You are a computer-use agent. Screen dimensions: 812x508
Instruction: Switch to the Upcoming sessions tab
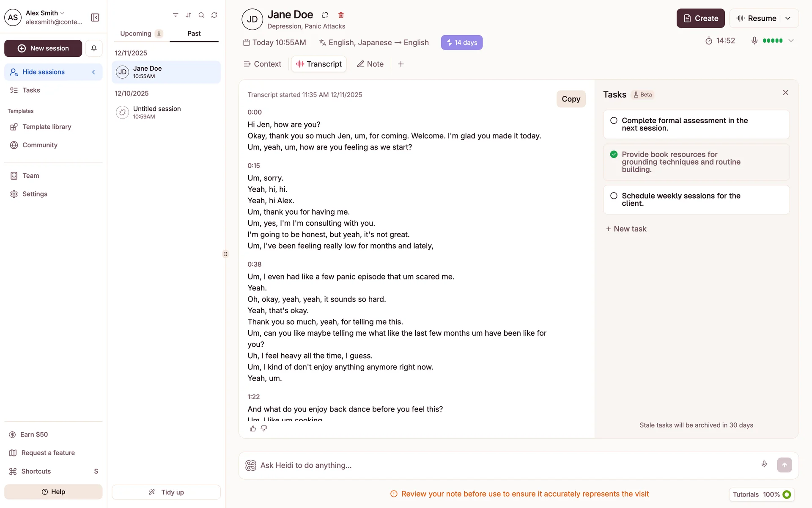[x=136, y=33]
